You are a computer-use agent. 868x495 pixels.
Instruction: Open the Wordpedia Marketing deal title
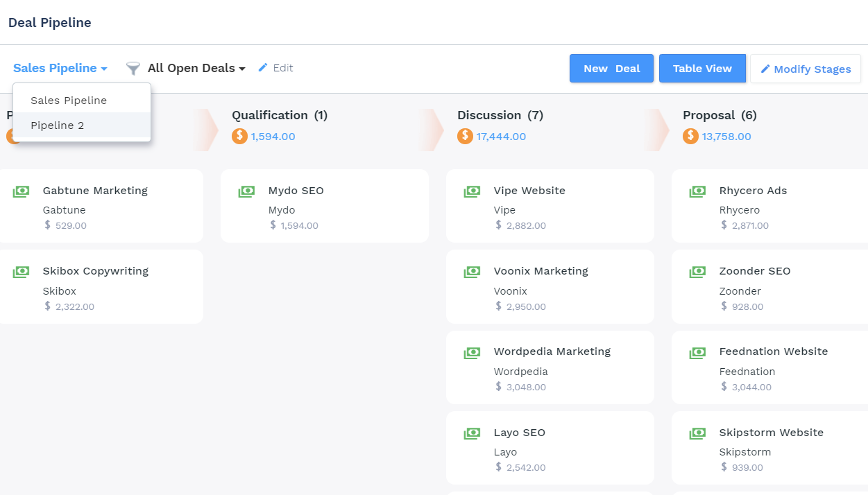tap(552, 351)
